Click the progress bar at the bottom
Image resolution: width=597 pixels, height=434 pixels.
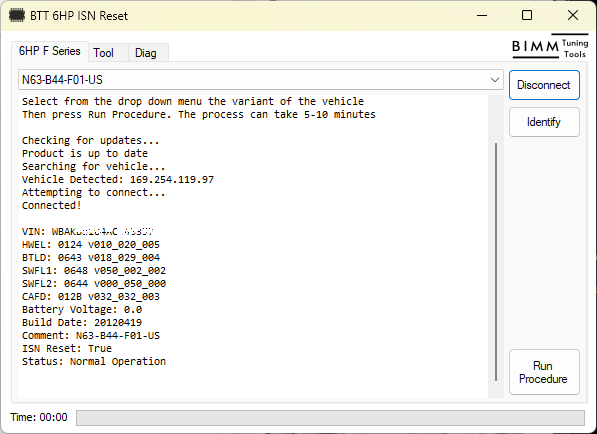[330, 418]
